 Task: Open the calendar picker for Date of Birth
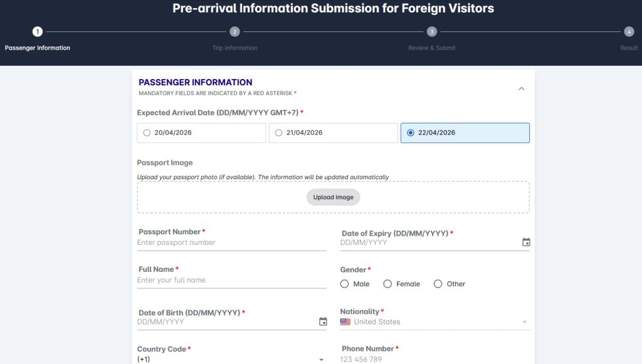(x=322, y=321)
